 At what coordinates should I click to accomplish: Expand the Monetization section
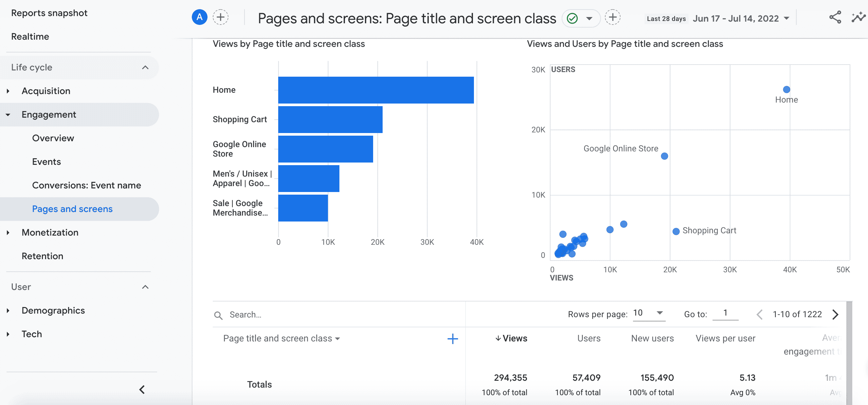[x=50, y=233]
